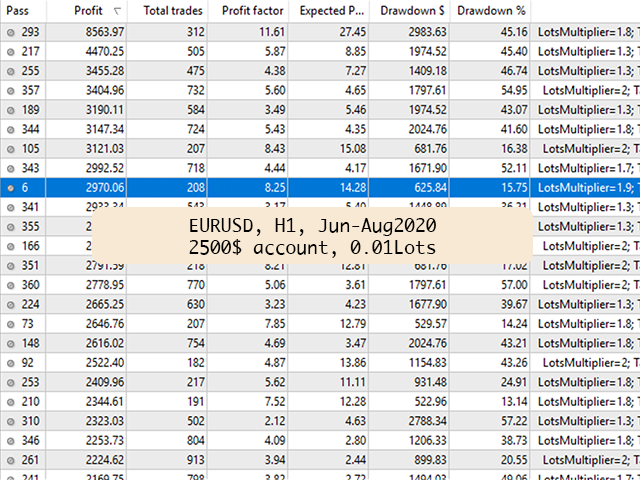
Task: Click the pass icon for row 73
Action: point(11,324)
